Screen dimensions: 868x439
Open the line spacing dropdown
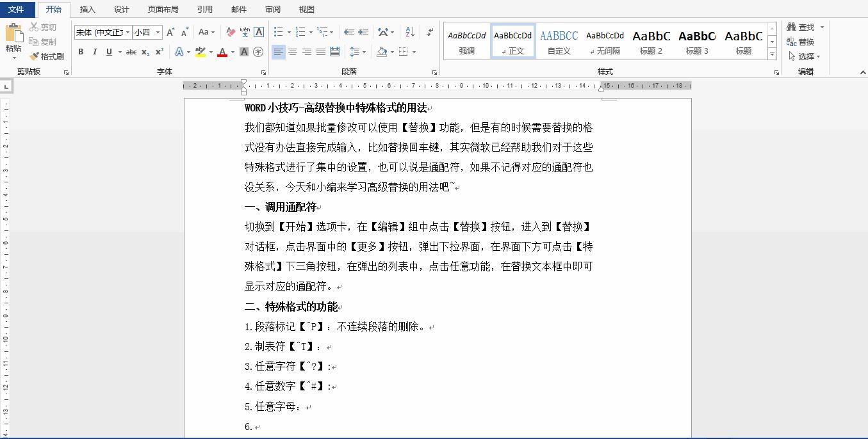[357, 52]
